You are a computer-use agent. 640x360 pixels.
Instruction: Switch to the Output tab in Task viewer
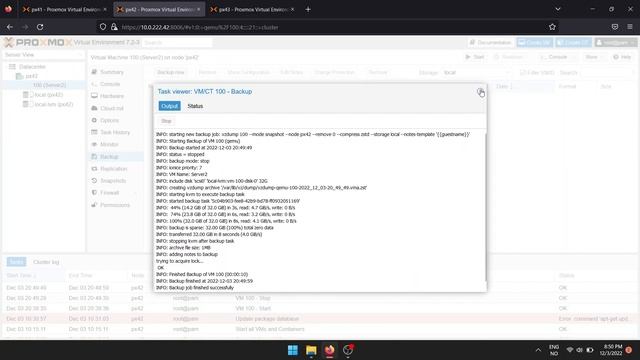(169, 106)
